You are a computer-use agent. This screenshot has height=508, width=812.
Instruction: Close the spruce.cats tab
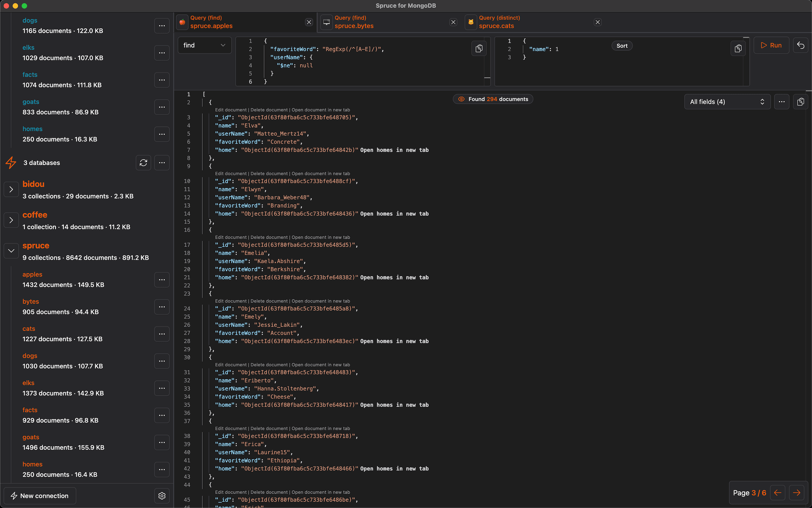pos(598,22)
